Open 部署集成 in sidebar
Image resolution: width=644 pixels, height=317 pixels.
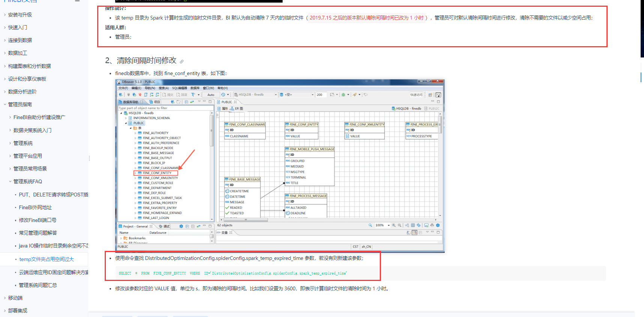click(18, 311)
